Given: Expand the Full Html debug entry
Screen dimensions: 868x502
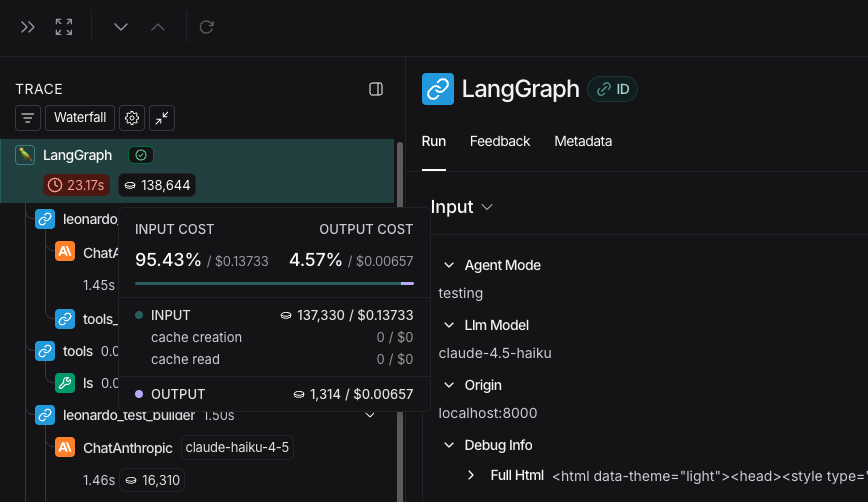Looking at the screenshot, I should click(472, 475).
